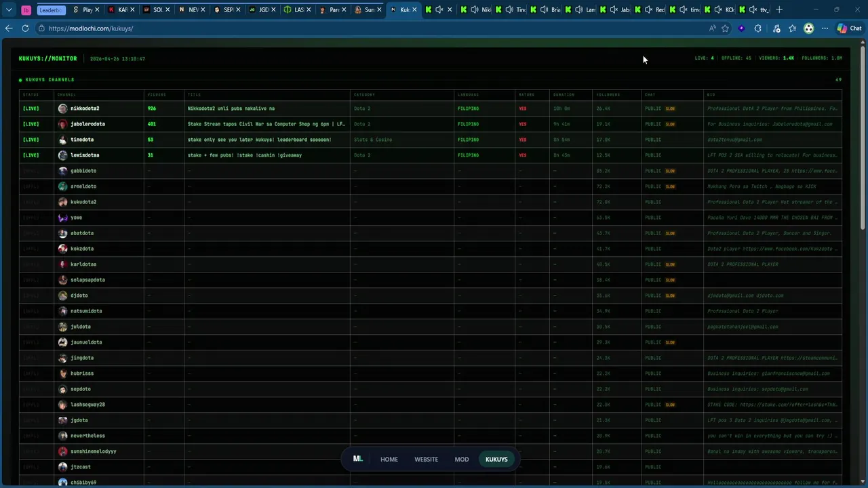This screenshot has width=868, height=488.
Task: Mute audio on the Lam tab
Action: (580, 9)
